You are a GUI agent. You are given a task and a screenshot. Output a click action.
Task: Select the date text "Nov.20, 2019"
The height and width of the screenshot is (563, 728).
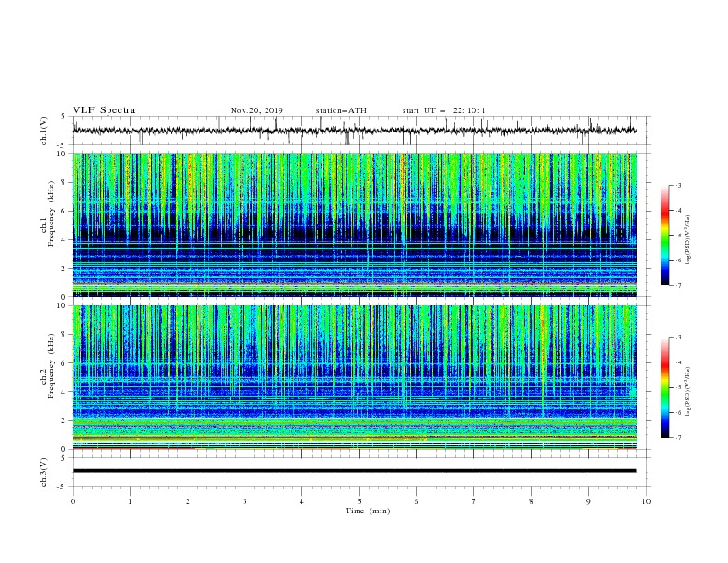point(256,110)
